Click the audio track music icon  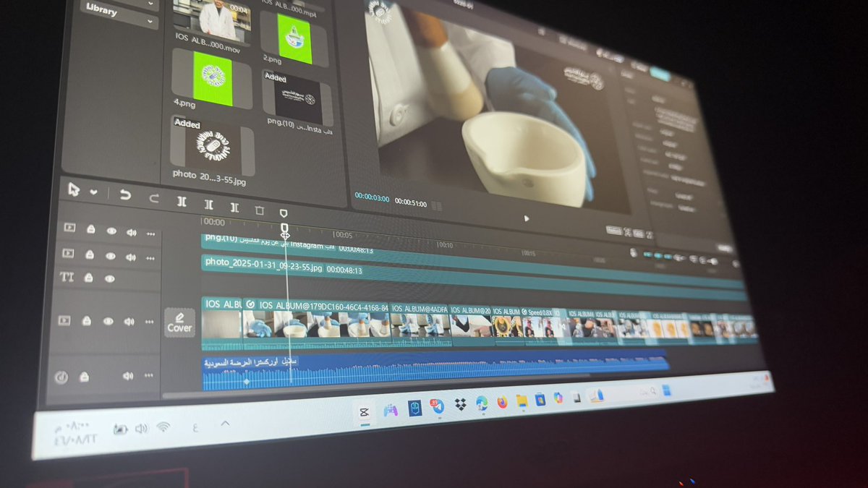click(62, 376)
